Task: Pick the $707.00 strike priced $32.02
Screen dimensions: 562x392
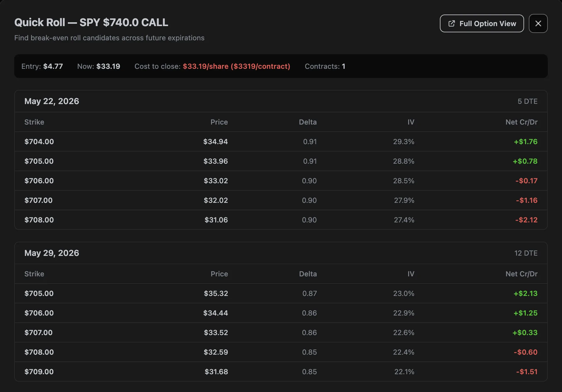Action: coord(281,200)
